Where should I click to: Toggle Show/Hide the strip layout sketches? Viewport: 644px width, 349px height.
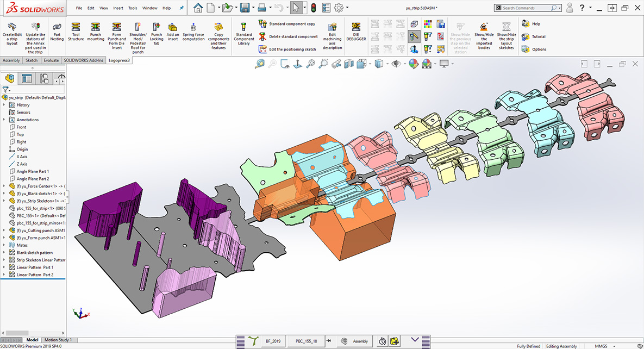(x=507, y=36)
